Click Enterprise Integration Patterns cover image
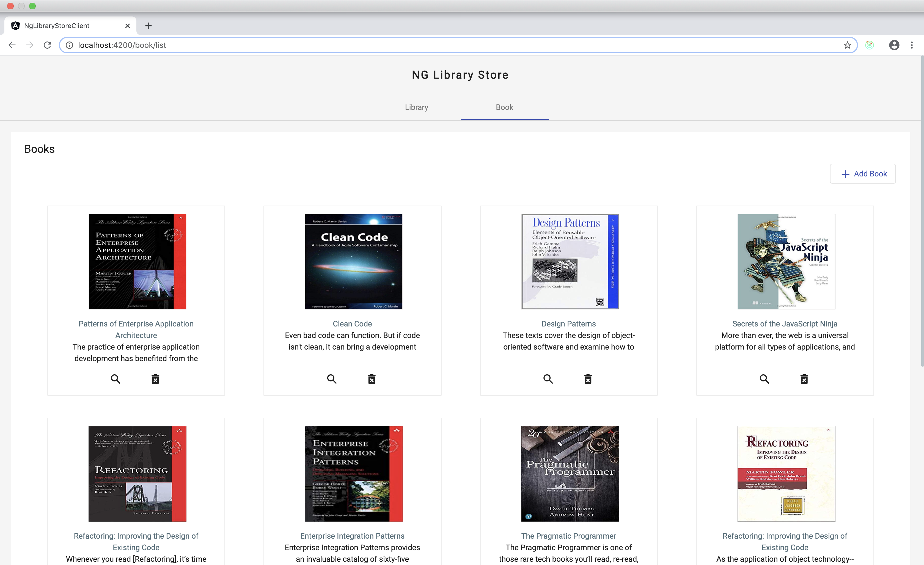The height and width of the screenshot is (565, 924). 353,473
